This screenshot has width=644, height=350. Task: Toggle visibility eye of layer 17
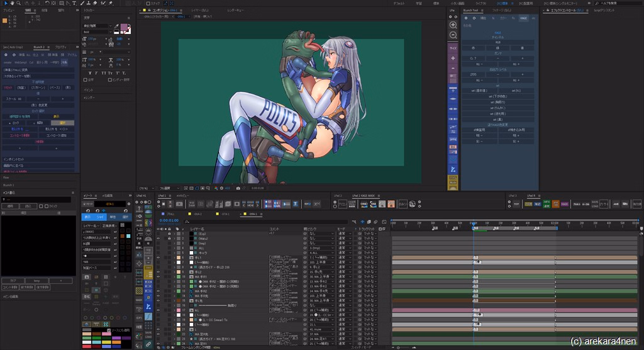click(158, 310)
